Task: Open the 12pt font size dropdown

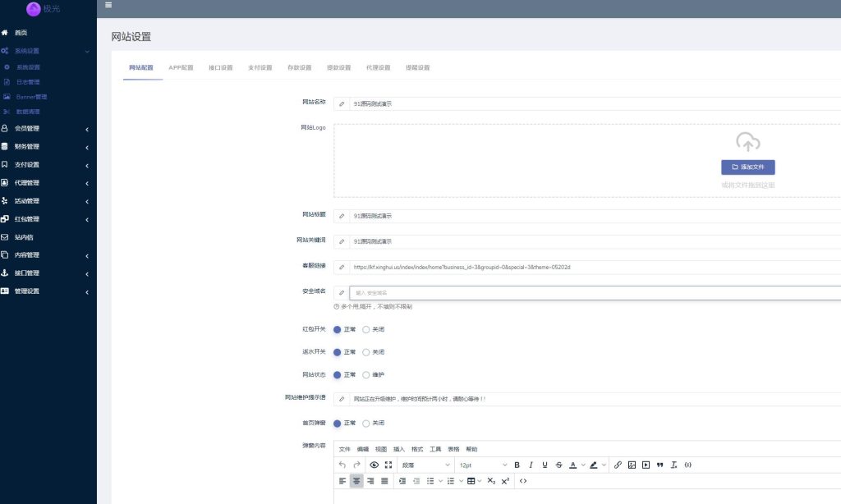Action: [482, 465]
